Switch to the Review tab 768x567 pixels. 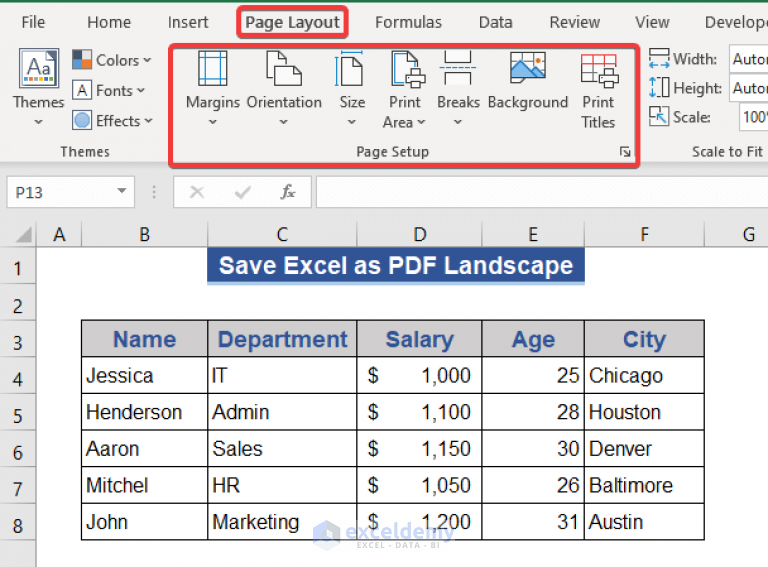(x=575, y=22)
